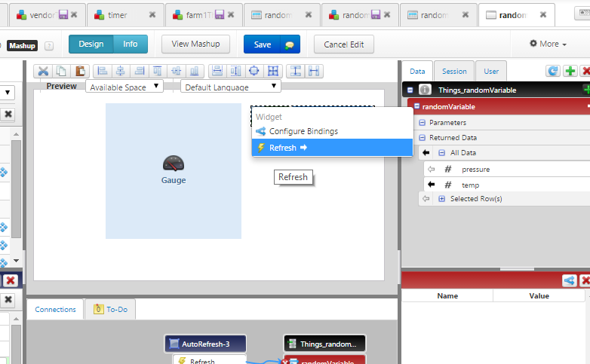Align selected widgets to top edges
Screen dimensions: 590x364
[158, 71]
